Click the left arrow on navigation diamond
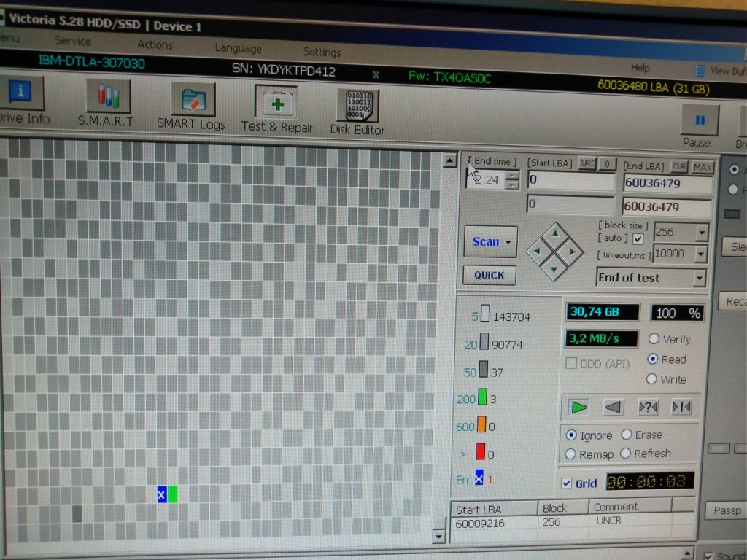Screen dimensions: 747x560 pyautogui.click(x=538, y=251)
